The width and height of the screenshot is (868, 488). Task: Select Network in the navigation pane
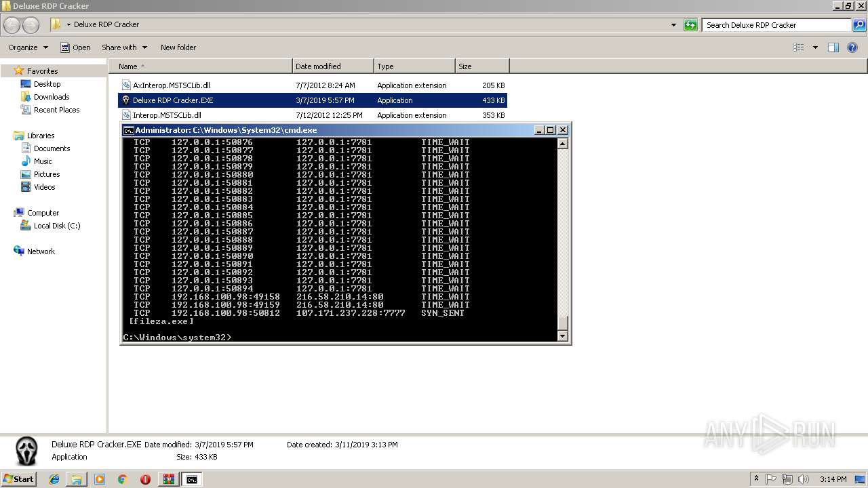click(x=41, y=251)
